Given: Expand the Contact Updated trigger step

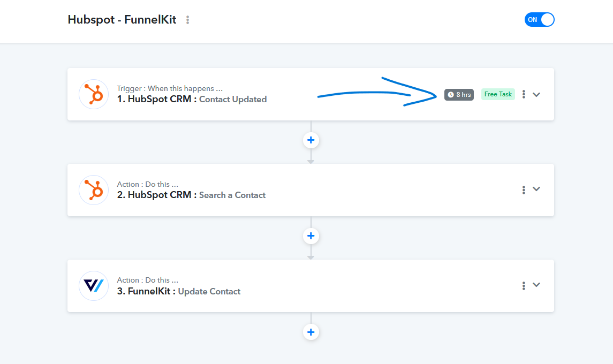Looking at the screenshot, I should click(536, 95).
